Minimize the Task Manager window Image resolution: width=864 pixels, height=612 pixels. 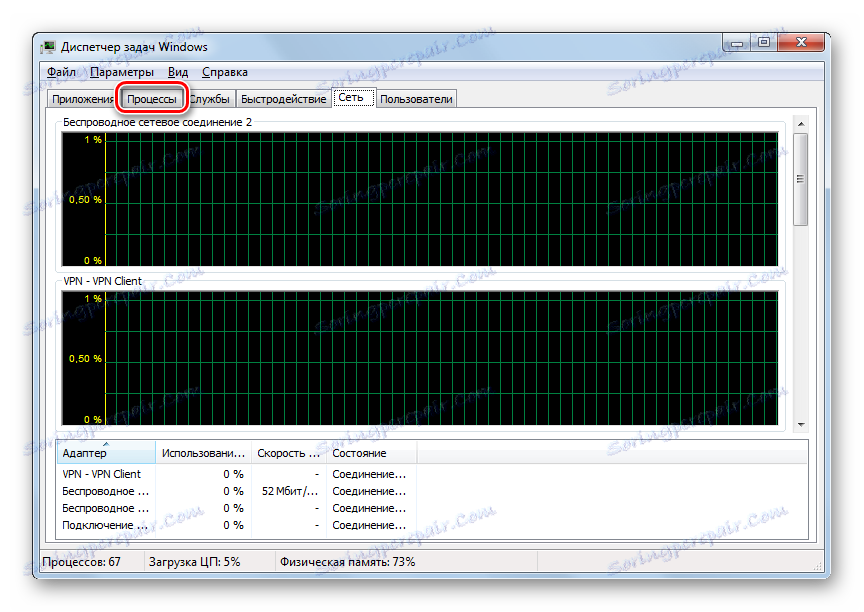[x=737, y=42]
